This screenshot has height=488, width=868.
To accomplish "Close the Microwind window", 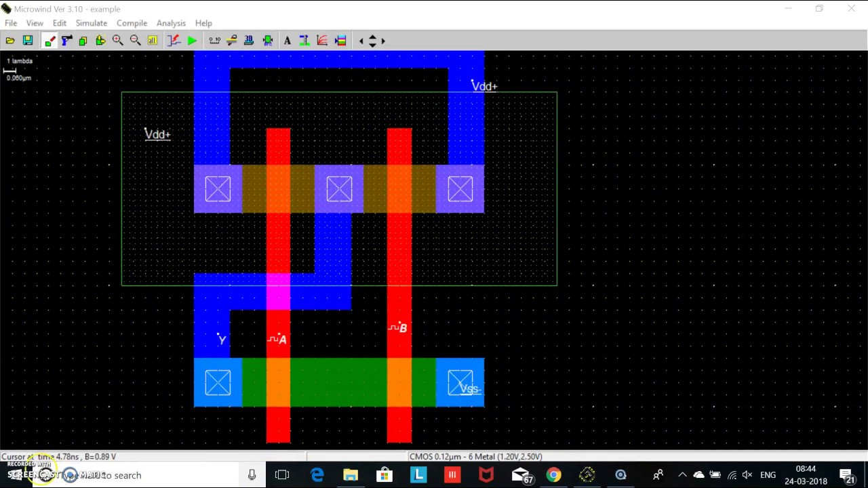I will click(851, 9).
